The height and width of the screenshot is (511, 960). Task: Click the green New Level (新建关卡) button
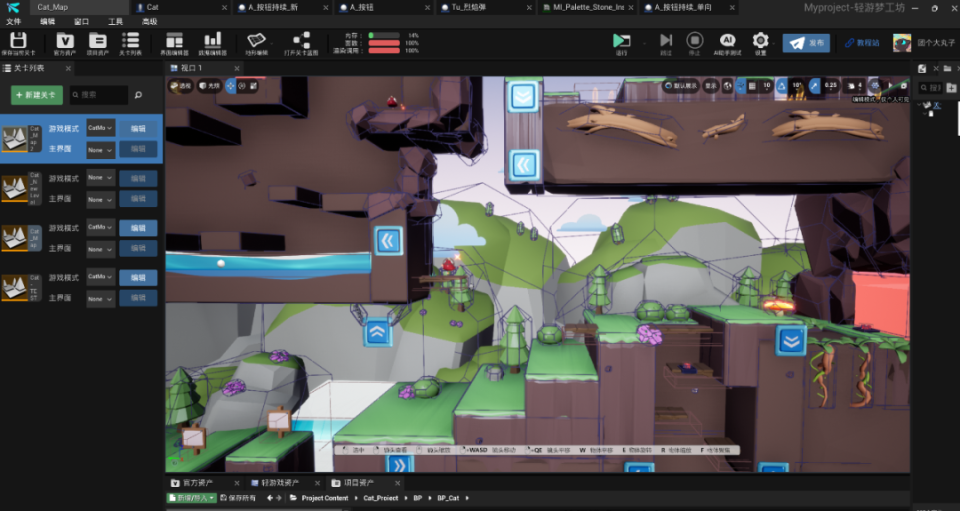click(x=37, y=95)
